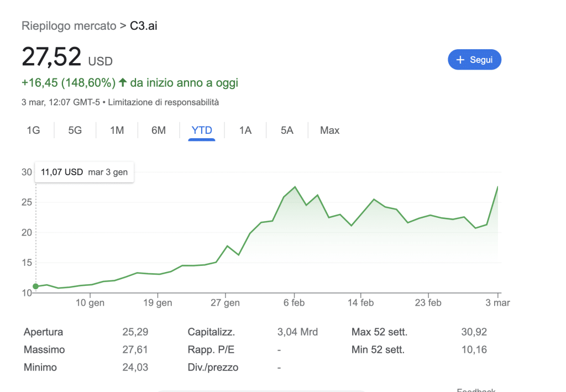The height and width of the screenshot is (392, 566).
Task: Click the Massimo value 27,61
Action: [x=135, y=350]
